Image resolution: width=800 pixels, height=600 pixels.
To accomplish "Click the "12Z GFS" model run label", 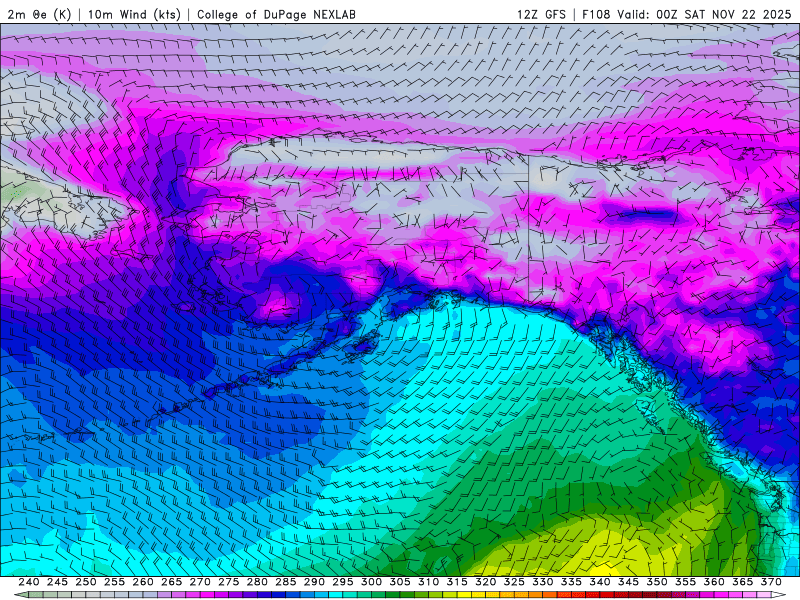I will click(x=541, y=14).
